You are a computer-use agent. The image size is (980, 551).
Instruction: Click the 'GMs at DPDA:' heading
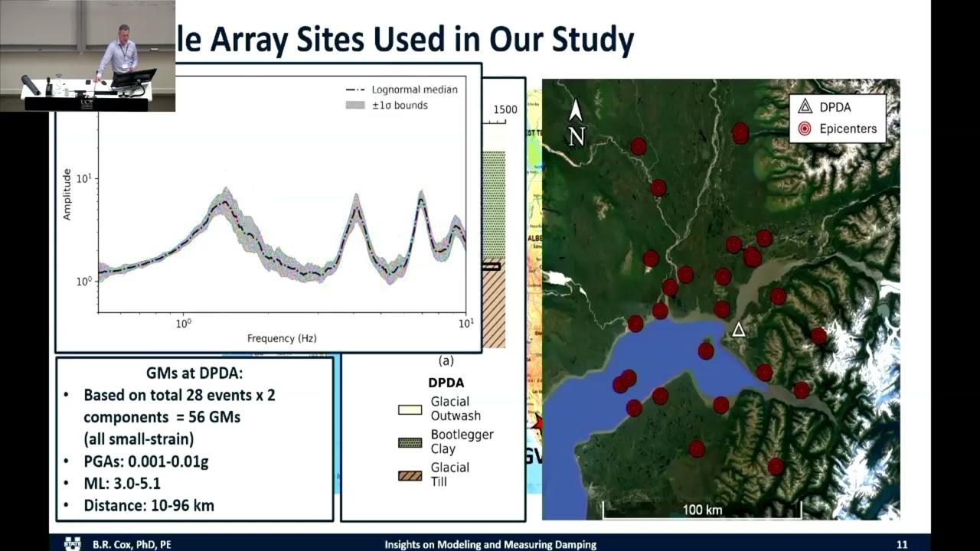click(x=194, y=373)
